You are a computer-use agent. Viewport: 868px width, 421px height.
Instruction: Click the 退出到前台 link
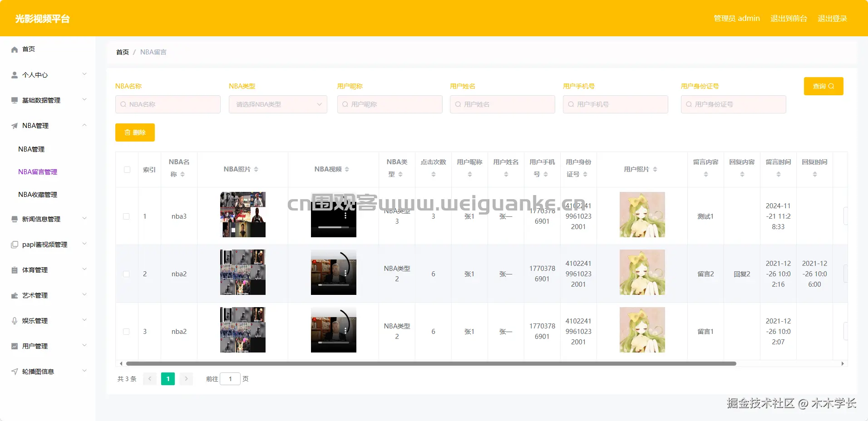(x=789, y=19)
